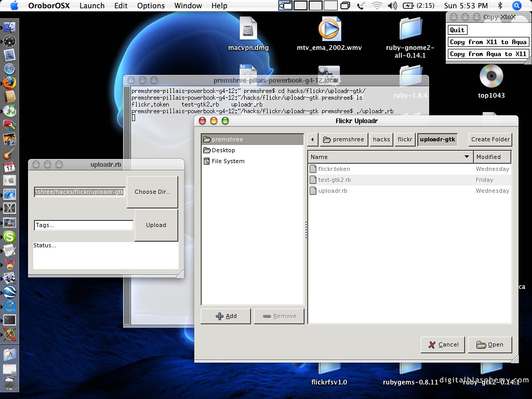Click the Tags... input field
The image size is (532, 399).
click(x=84, y=225)
